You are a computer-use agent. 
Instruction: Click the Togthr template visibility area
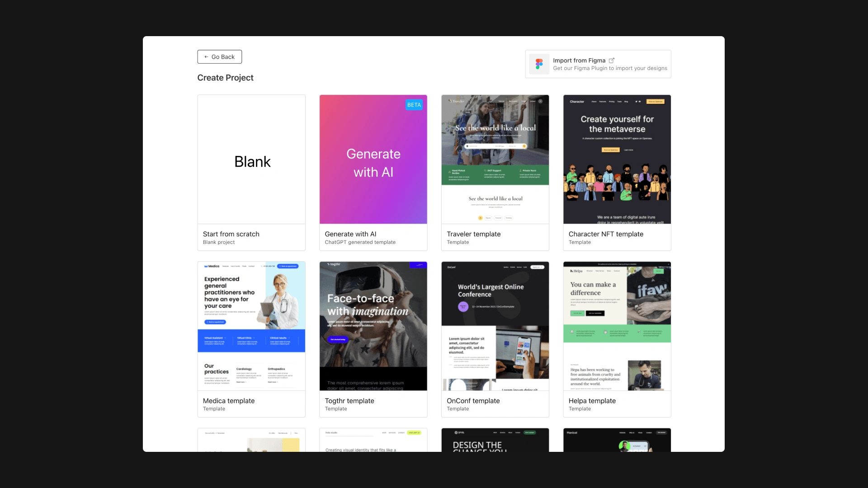pyautogui.click(x=373, y=326)
